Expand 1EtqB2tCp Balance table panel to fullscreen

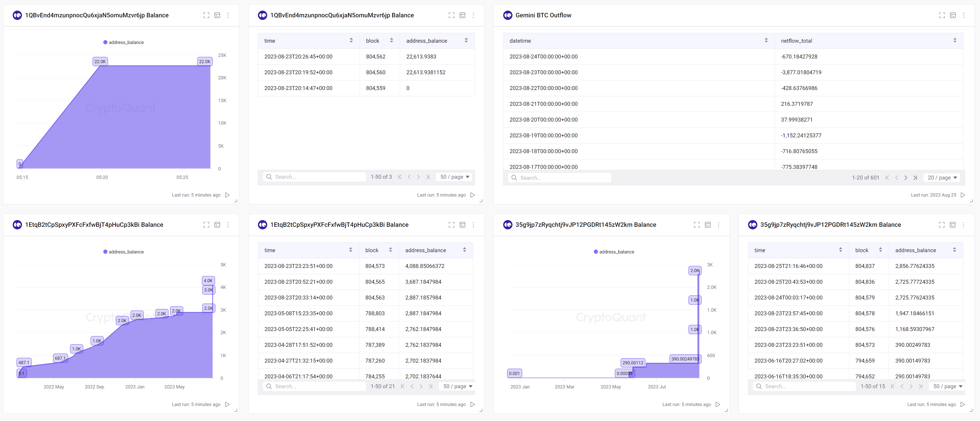452,225
